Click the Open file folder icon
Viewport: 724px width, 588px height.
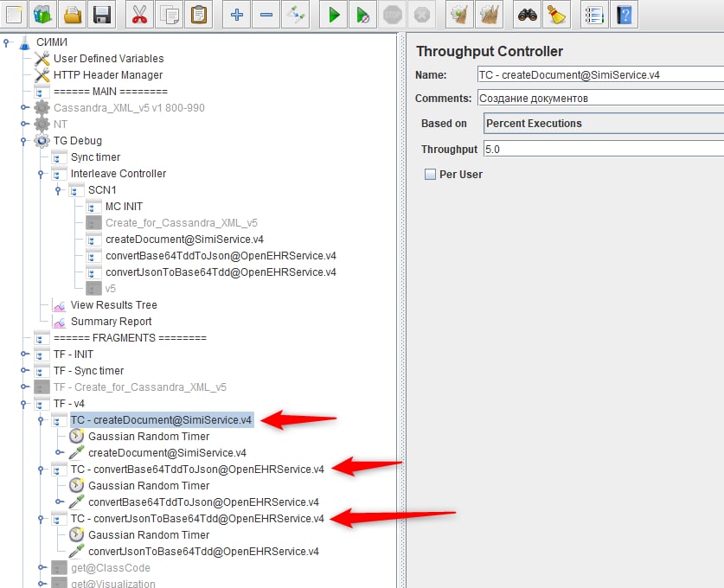point(73,15)
